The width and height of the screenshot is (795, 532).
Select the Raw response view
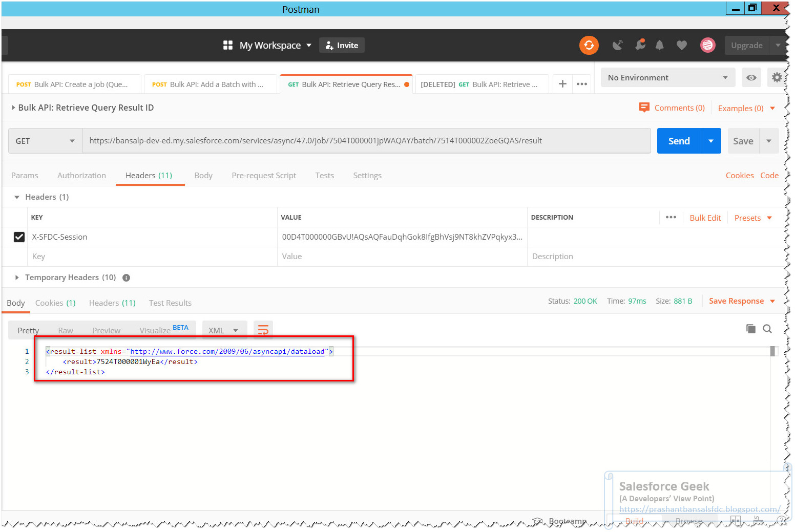(x=66, y=330)
